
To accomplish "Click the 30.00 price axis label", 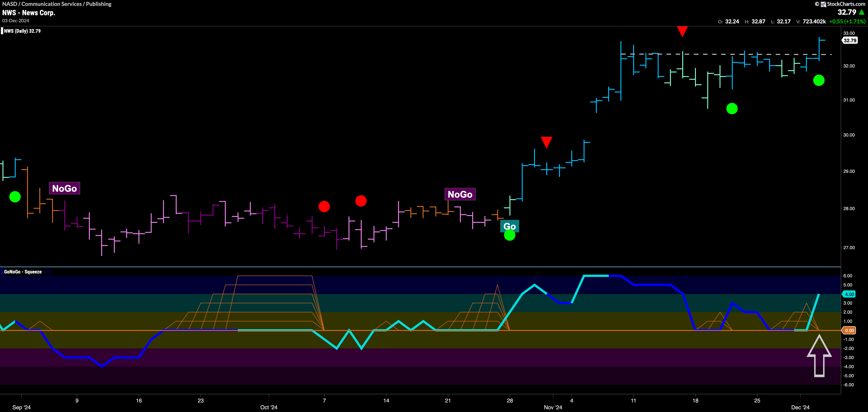I will 849,135.
